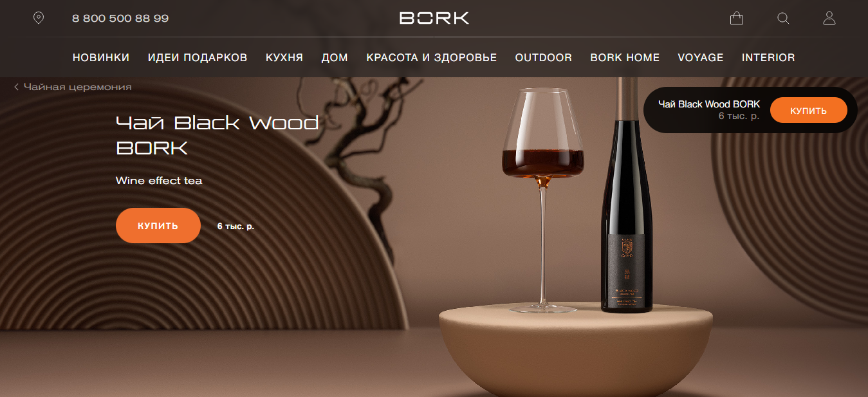The image size is (868, 397).
Task: Open the INTERIOR menu item
Action: pos(768,57)
